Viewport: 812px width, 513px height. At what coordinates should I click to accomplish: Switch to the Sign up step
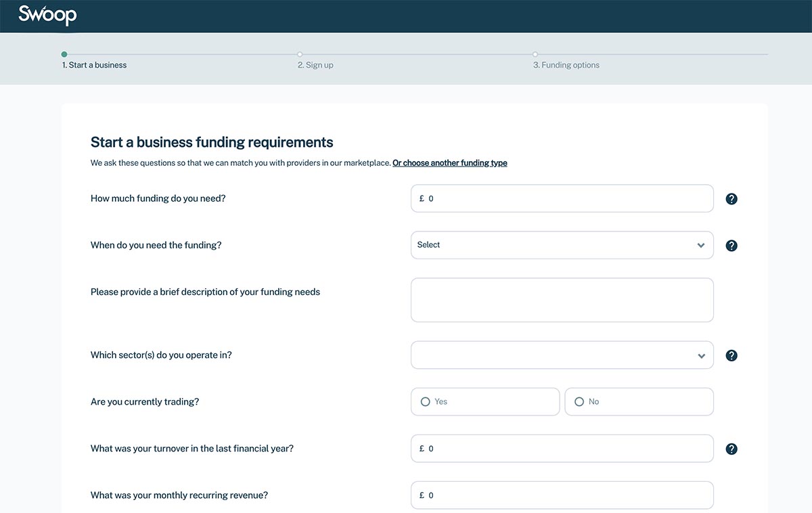(315, 64)
